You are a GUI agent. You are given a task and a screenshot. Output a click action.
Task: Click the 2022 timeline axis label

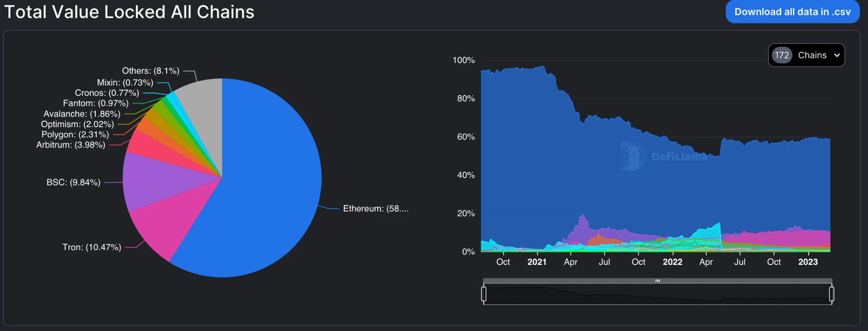pos(672,262)
